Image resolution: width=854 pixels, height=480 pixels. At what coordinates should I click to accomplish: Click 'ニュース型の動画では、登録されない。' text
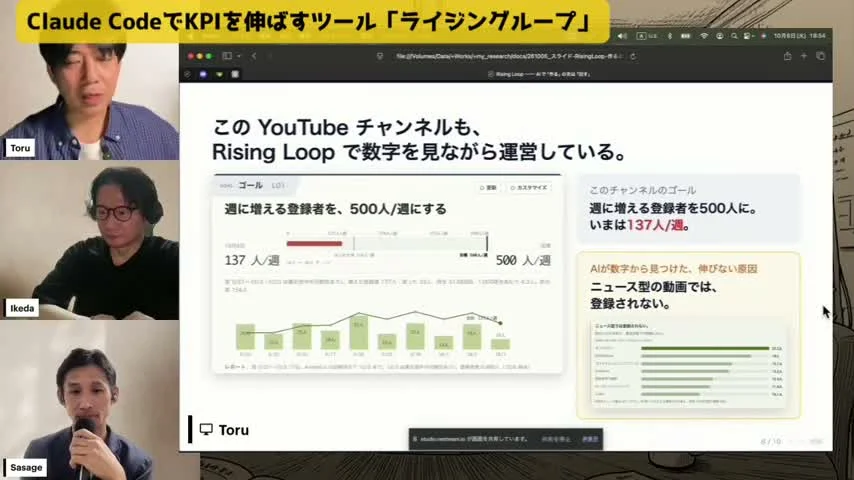tap(654, 295)
